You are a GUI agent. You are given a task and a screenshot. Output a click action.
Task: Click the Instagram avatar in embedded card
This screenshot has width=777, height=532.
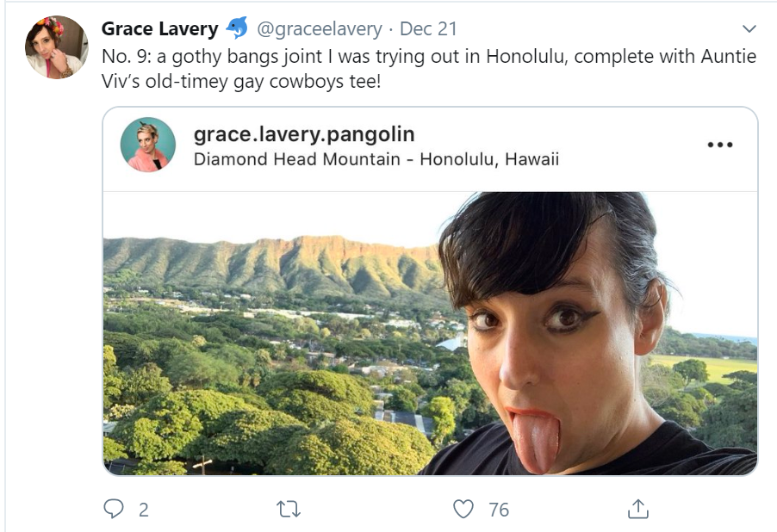pyautogui.click(x=147, y=145)
